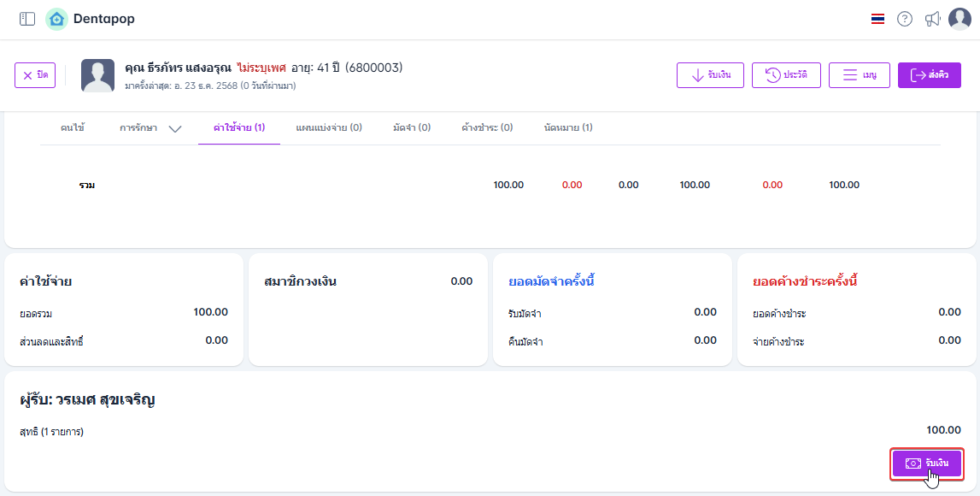This screenshot has width=980, height=496.
Task: Click the patient profile photo
Action: pyautogui.click(x=97, y=75)
